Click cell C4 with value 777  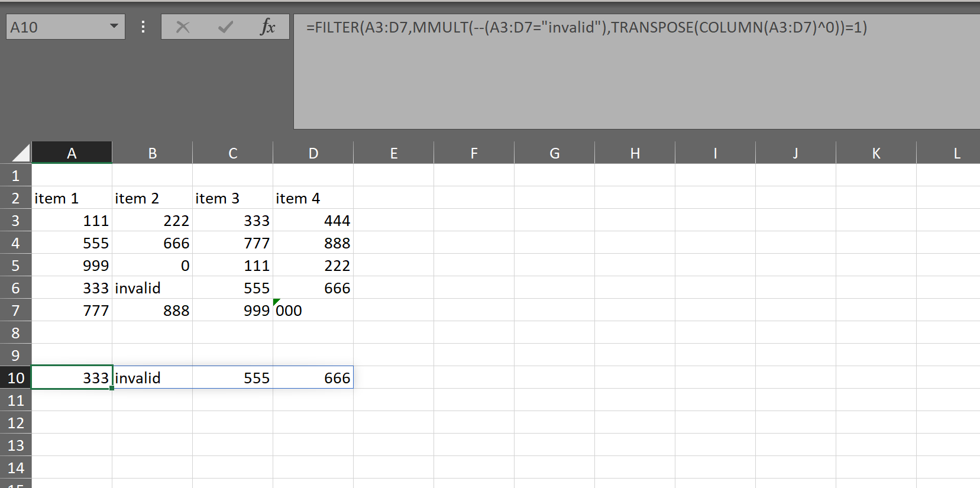point(233,243)
